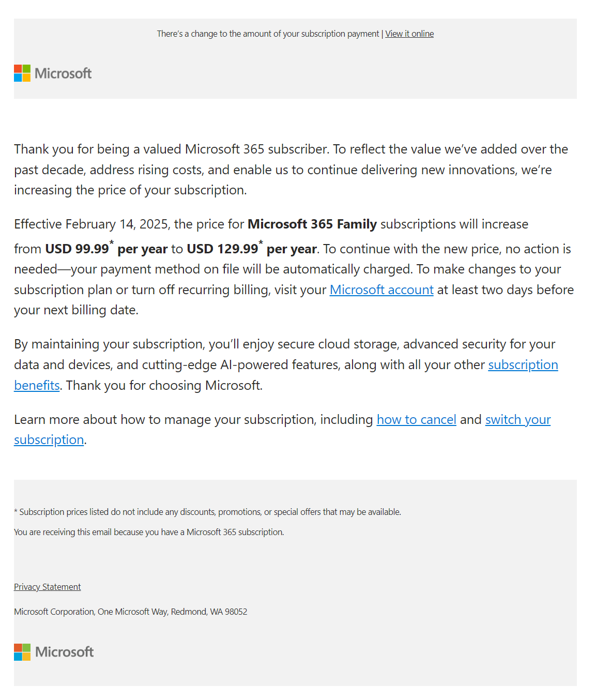The image size is (596, 700).
Task: Click the footnote about subscription prices listed
Action: [207, 512]
